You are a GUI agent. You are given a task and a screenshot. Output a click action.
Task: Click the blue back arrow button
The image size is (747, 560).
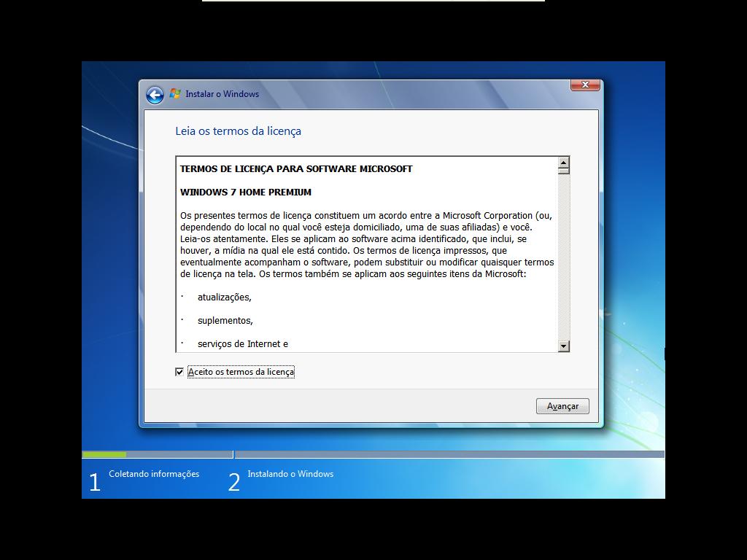click(x=155, y=96)
